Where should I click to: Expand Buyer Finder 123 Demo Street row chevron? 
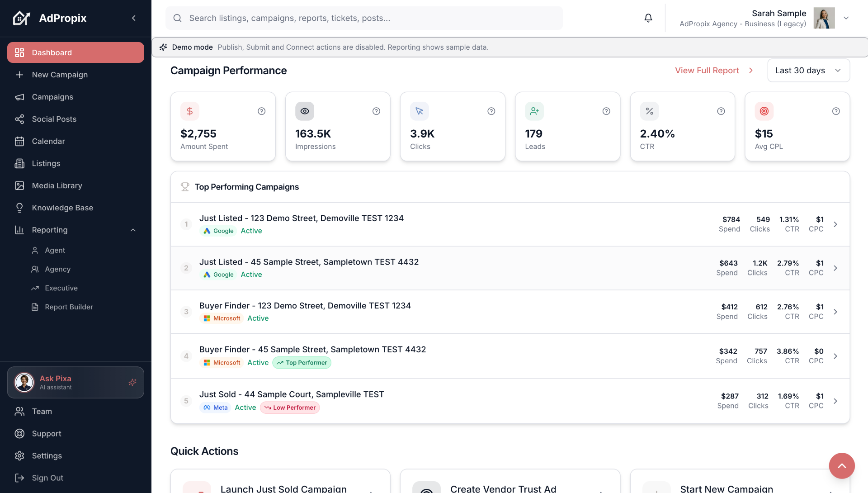click(x=835, y=312)
